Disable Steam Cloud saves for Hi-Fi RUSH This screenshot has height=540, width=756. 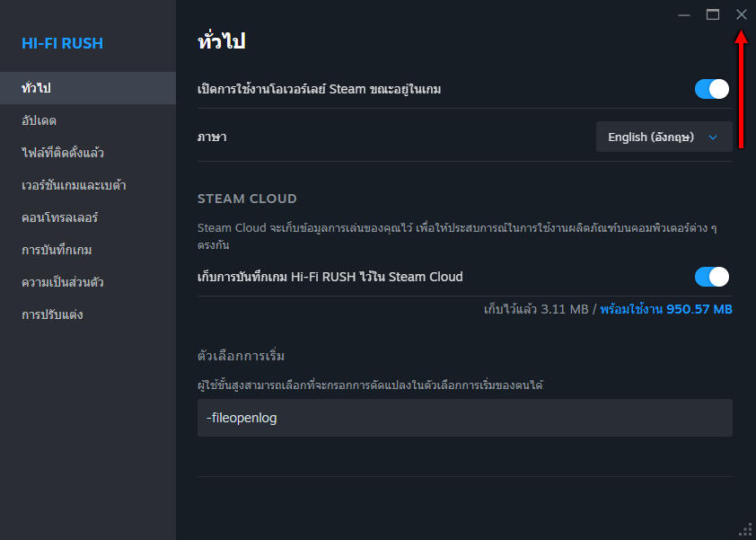click(x=712, y=277)
